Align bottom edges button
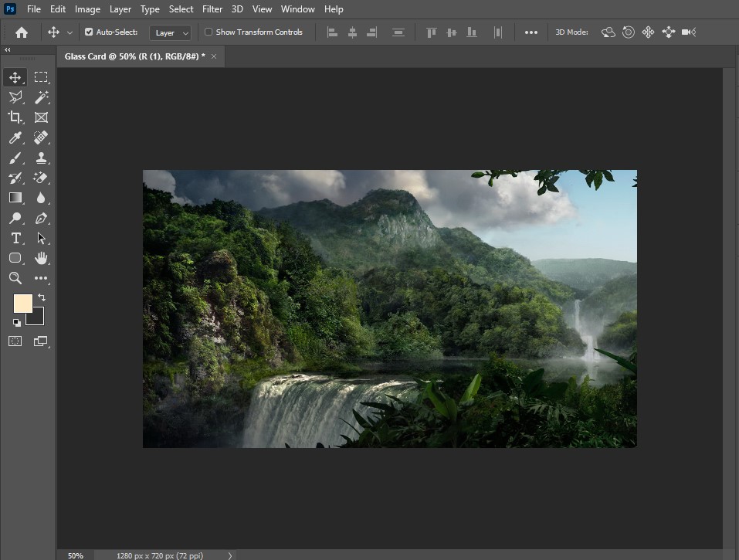The width and height of the screenshot is (739, 560). pos(471,32)
